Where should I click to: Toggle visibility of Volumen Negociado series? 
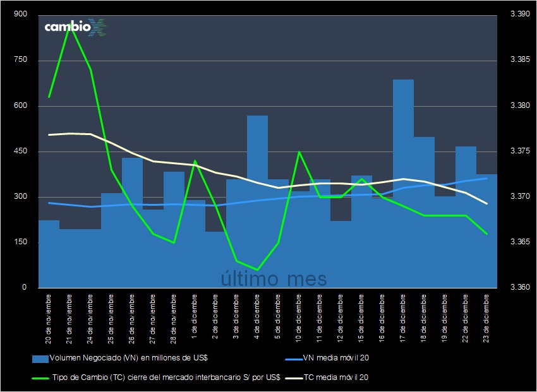point(120,358)
